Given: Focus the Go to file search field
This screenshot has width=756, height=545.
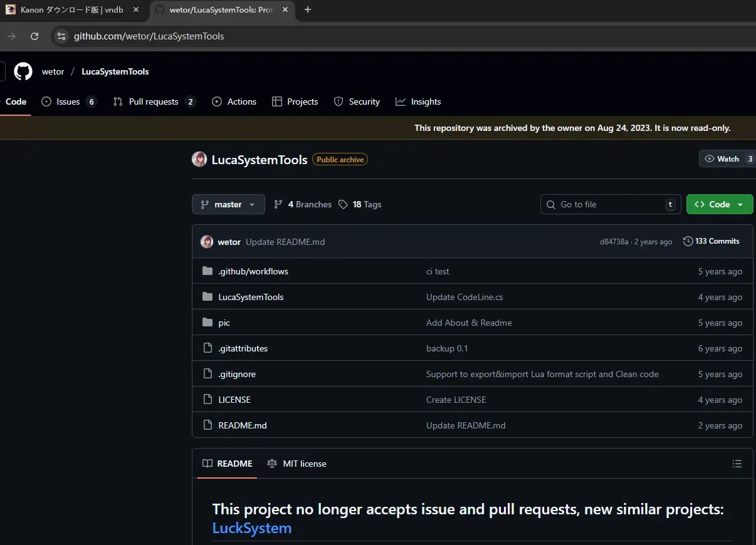Looking at the screenshot, I should point(611,204).
